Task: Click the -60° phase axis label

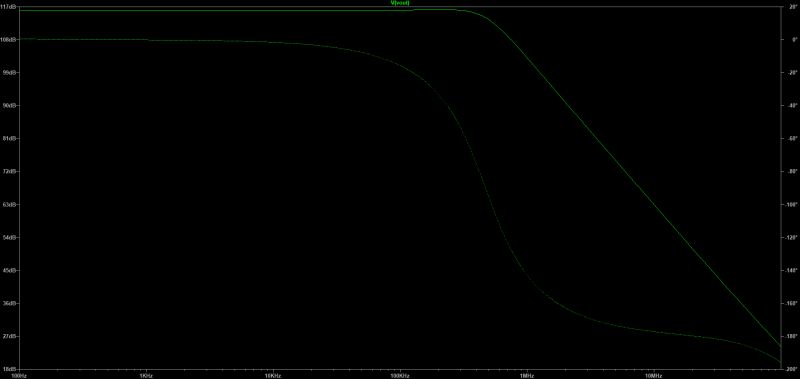Action: 793,138
